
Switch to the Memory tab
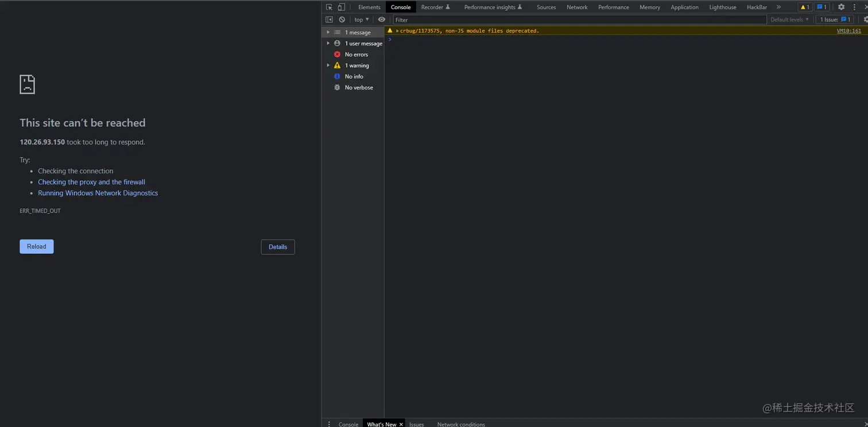[650, 7]
